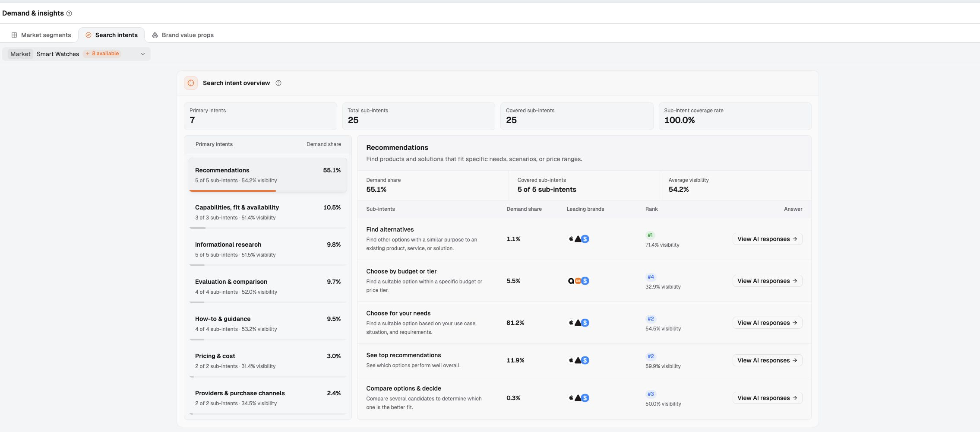Click #1 rank badge for Find alternatives

pyautogui.click(x=650, y=235)
